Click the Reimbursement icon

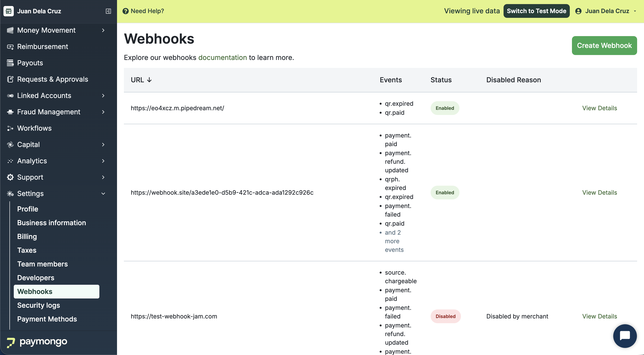10,47
